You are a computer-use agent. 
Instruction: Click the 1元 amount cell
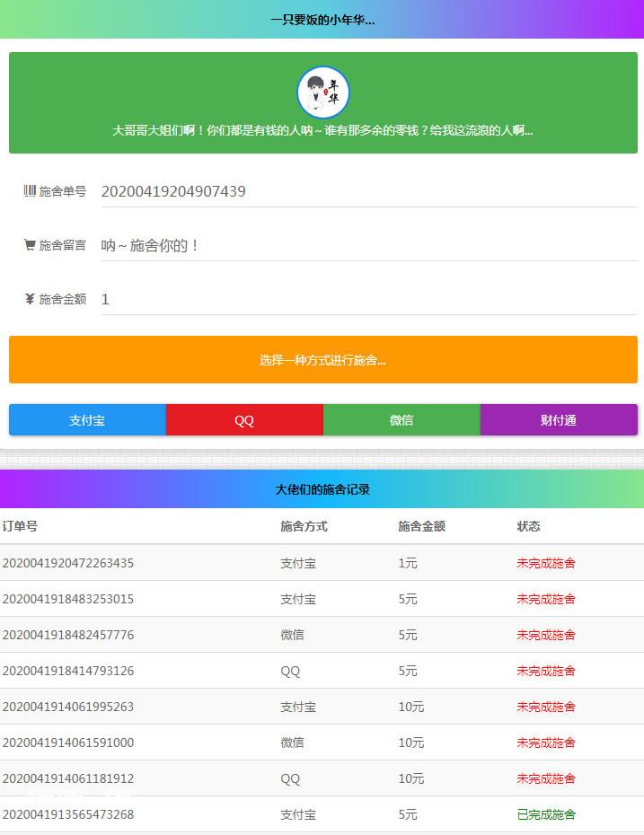pyautogui.click(x=408, y=563)
